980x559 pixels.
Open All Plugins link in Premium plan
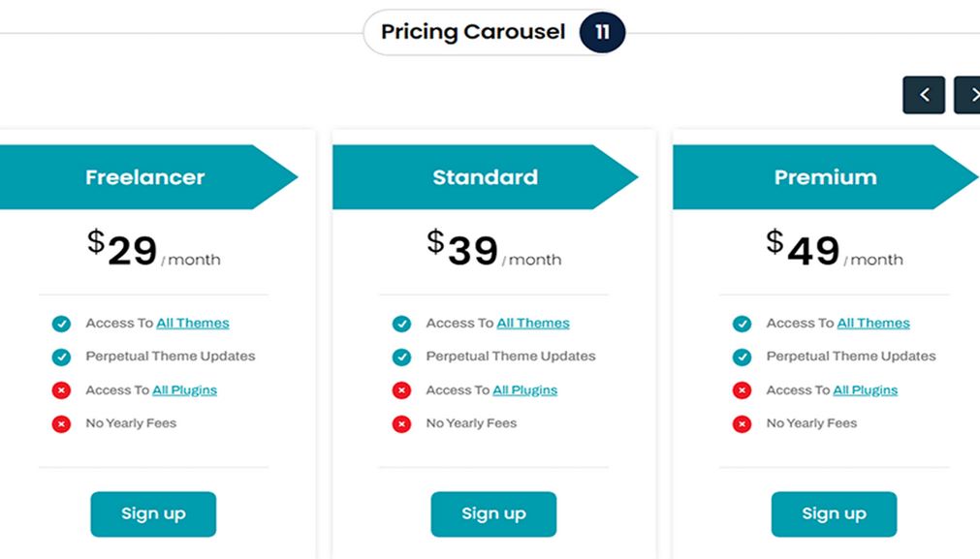866,389
